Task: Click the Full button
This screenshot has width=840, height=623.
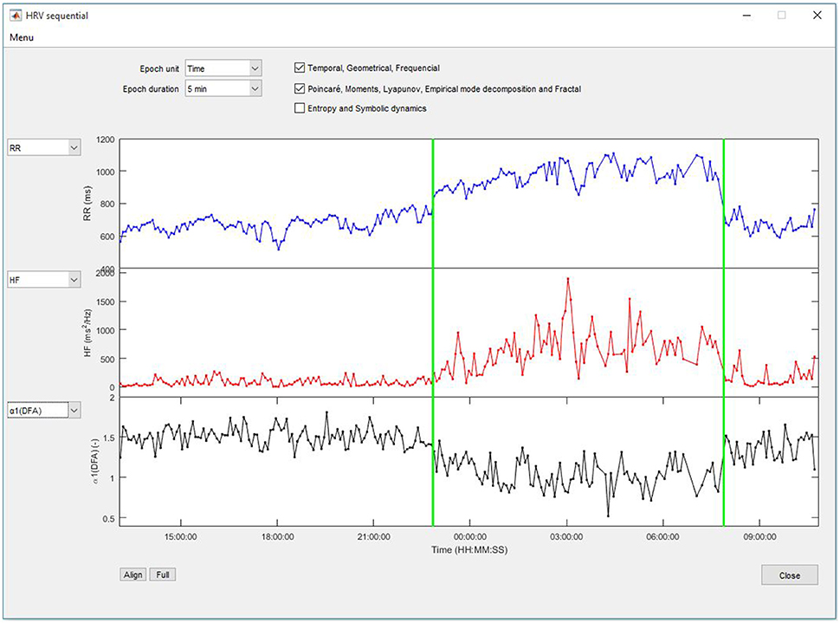Action: click(x=162, y=574)
